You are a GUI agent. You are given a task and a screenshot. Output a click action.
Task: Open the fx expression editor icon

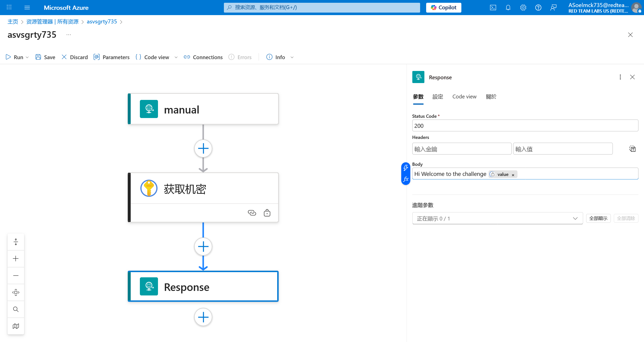coord(406,179)
